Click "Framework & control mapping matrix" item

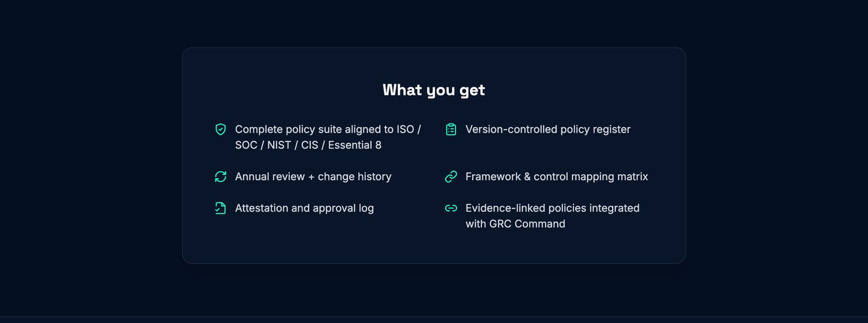[556, 177]
